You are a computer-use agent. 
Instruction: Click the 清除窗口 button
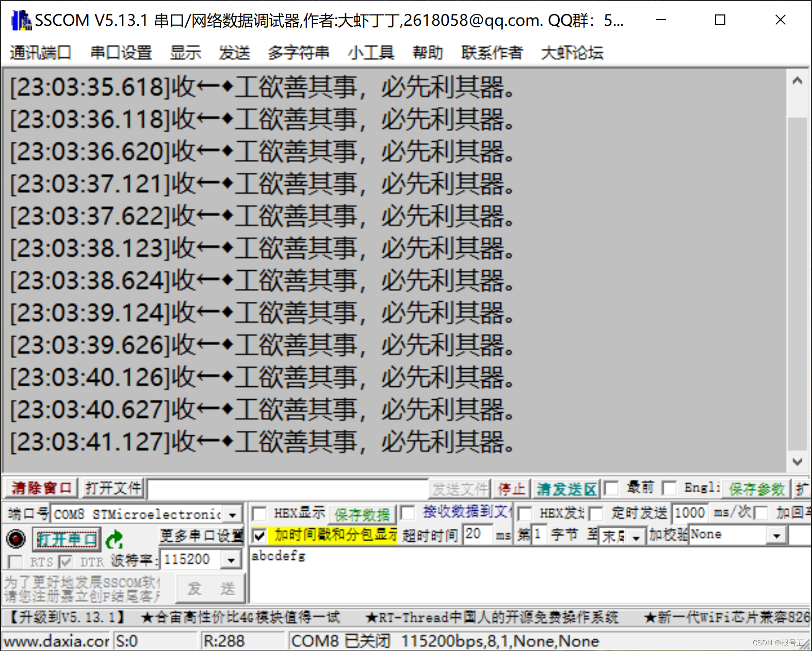click(x=41, y=488)
